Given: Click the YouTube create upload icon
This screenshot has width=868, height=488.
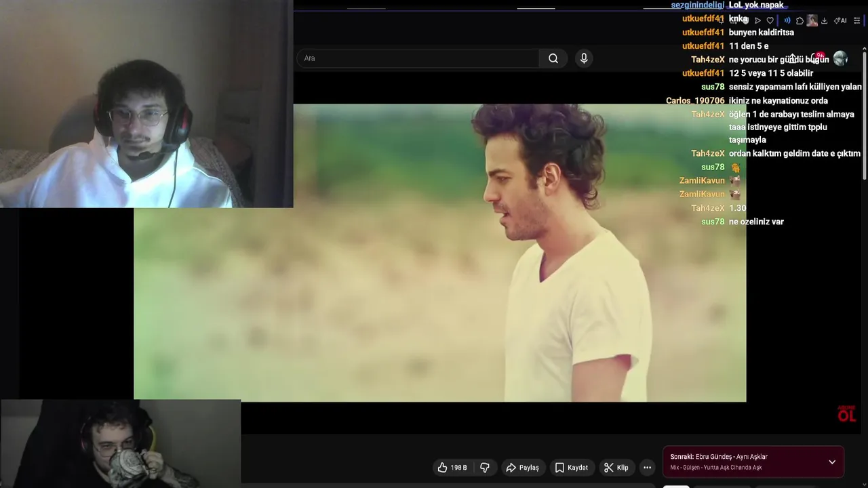Looking at the screenshot, I should [792, 59].
